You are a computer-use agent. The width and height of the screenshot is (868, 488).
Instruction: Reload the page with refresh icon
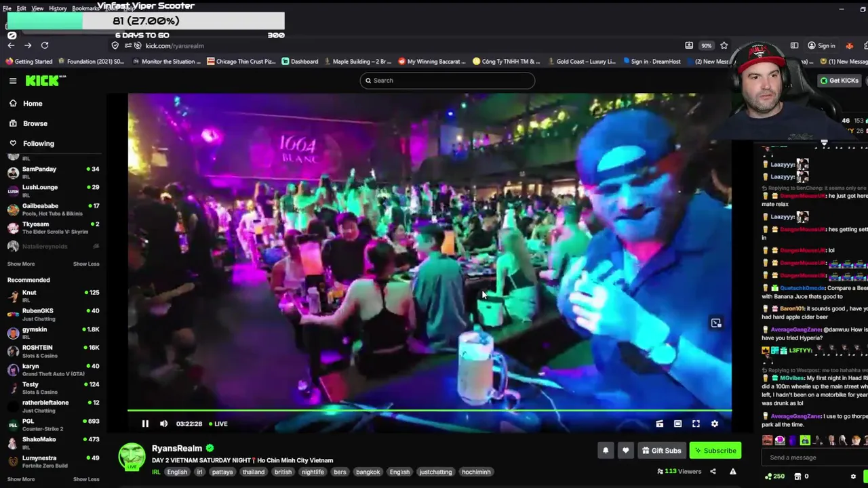(x=45, y=45)
